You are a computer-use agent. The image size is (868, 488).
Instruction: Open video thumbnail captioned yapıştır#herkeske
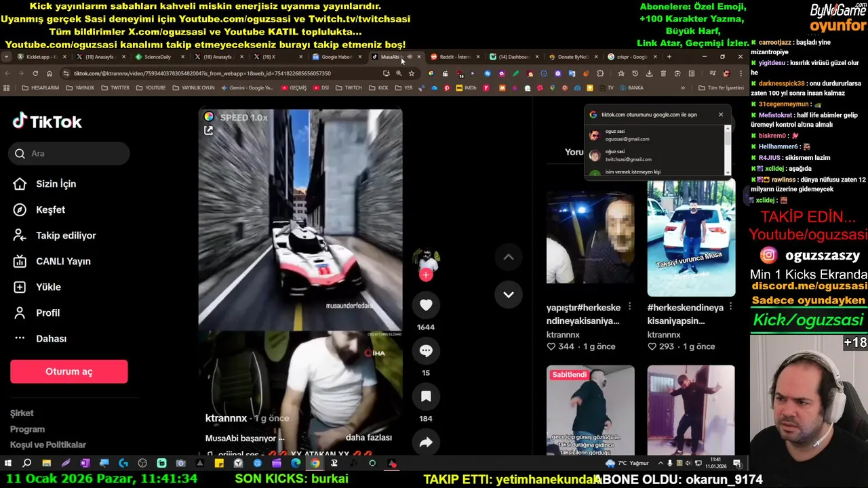tap(591, 238)
